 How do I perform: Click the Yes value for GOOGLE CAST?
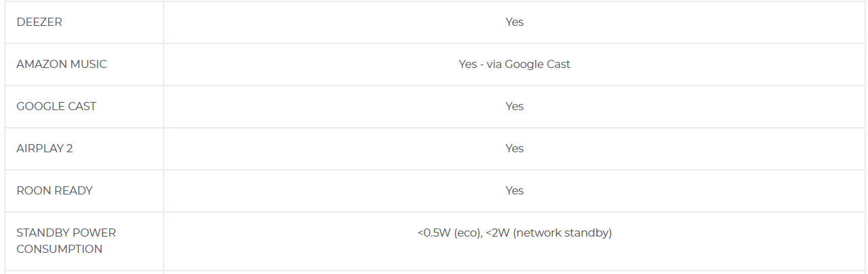(x=514, y=106)
